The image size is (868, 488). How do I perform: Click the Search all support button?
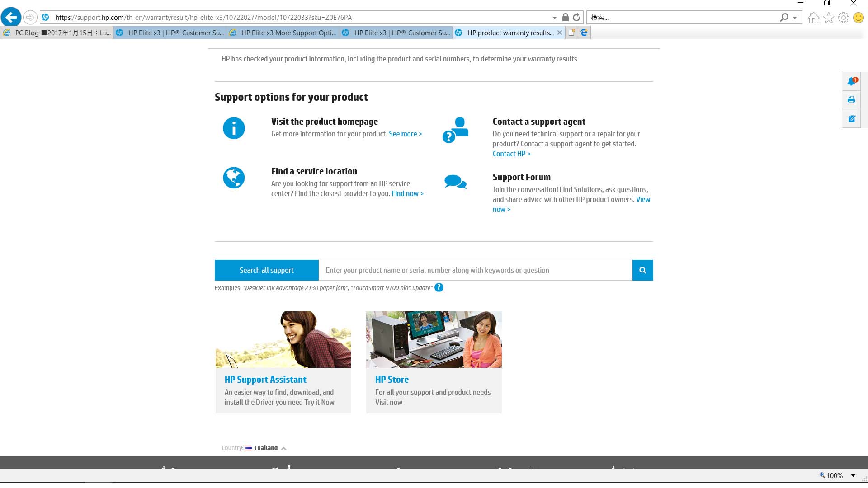coord(267,270)
